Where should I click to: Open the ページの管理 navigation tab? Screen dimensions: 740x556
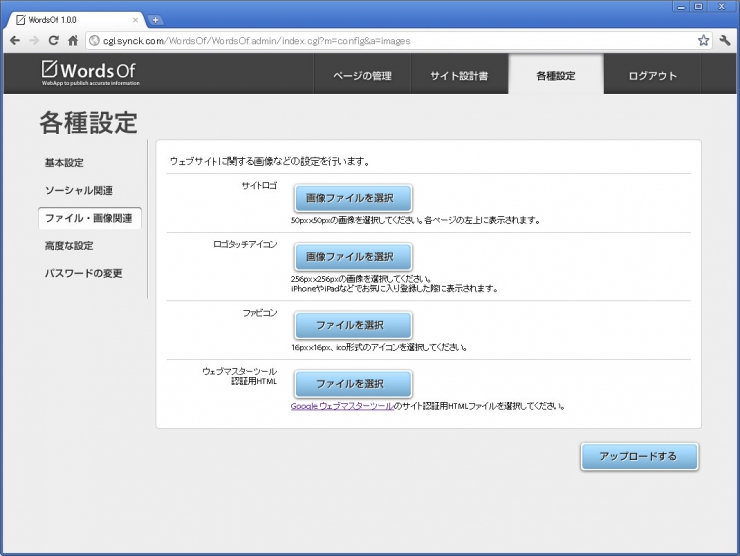pos(362,76)
